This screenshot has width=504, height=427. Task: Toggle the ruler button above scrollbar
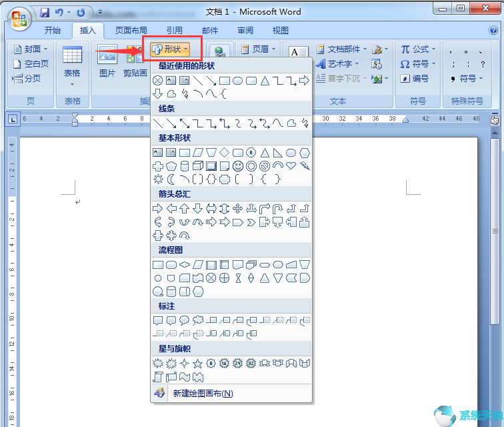click(x=495, y=121)
